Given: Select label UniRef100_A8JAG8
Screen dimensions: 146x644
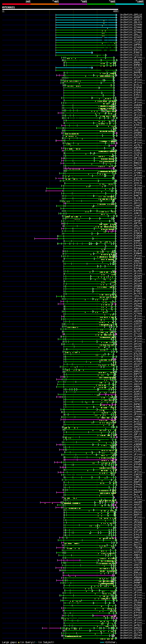Looking at the screenshot, I should [x=131, y=188].
